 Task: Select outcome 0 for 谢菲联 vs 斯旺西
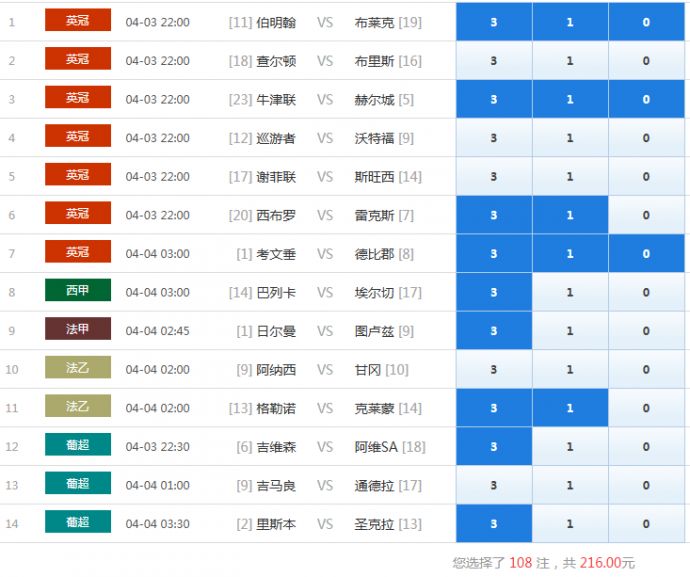point(646,177)
